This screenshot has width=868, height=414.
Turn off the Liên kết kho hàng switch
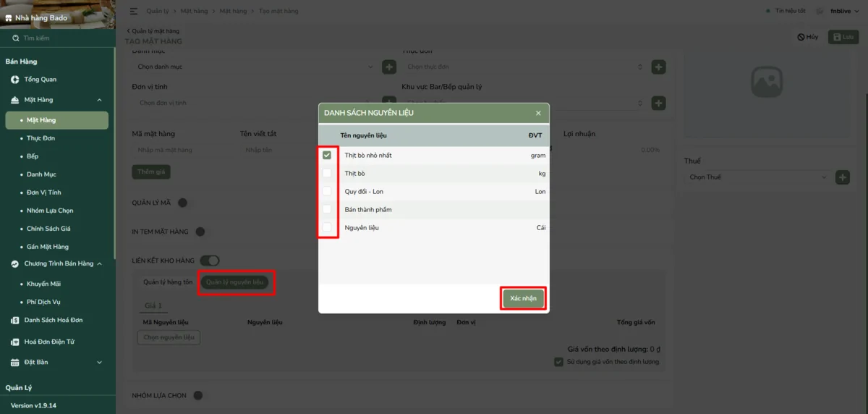coord(210,260)
